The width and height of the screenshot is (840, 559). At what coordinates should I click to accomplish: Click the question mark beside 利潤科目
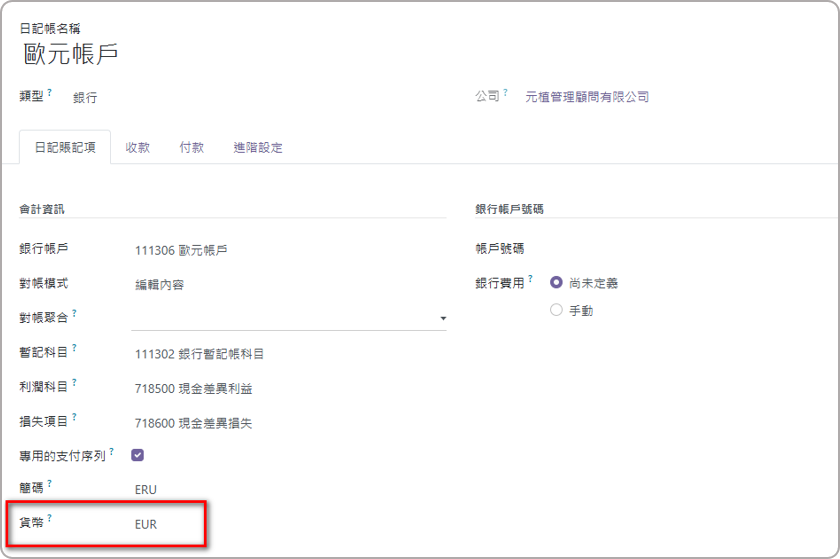pyautogui.click(x=74, y=383)
